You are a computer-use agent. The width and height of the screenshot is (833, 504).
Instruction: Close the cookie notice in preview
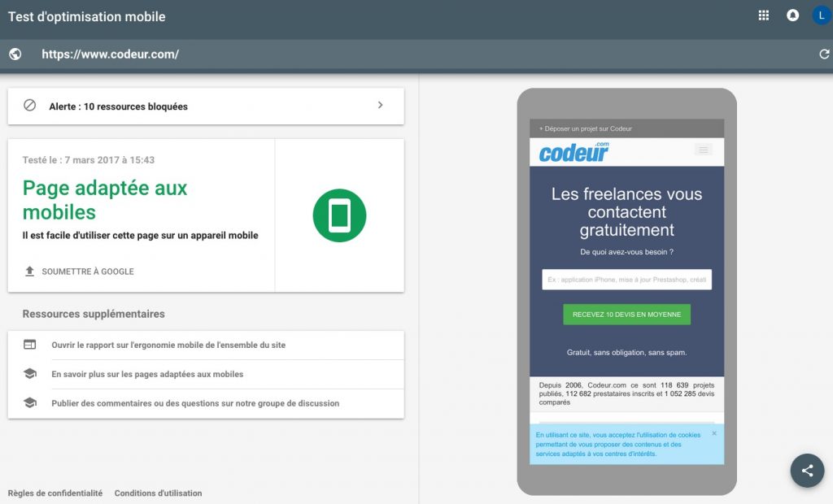point(714,433)
